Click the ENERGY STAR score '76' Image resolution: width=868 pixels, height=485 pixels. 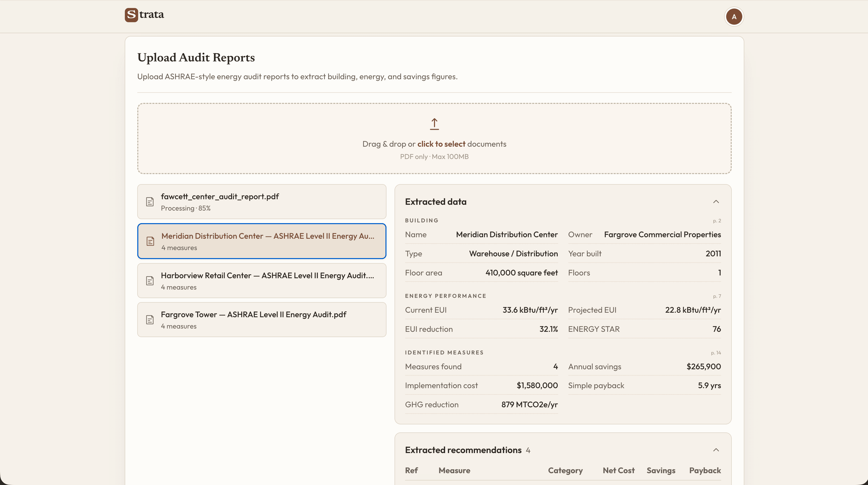717,329
